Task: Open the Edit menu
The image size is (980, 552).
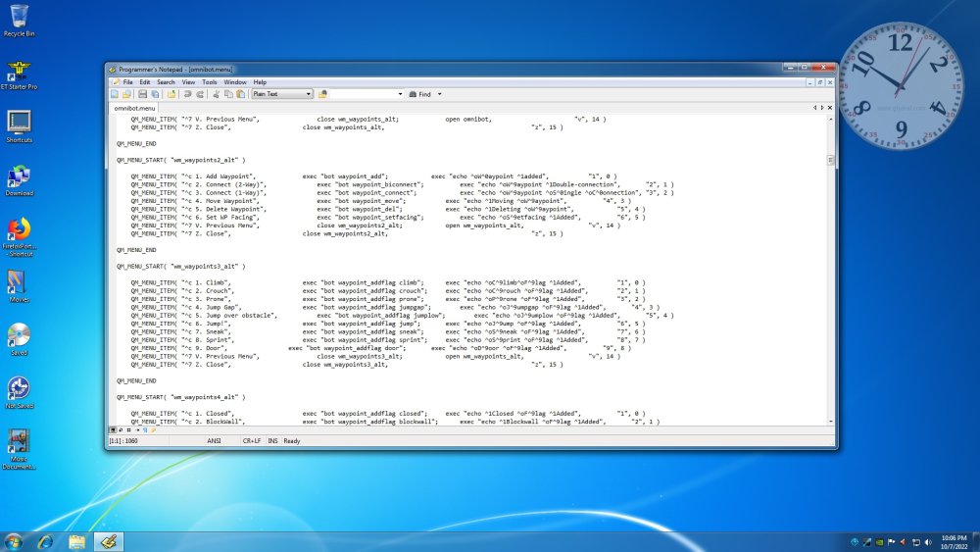Action: 145,82
